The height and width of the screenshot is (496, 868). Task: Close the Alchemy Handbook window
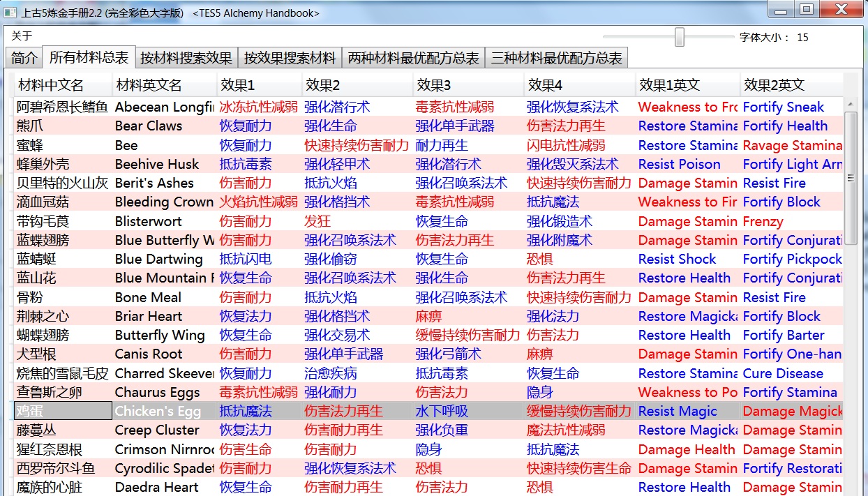coord(841,10)
